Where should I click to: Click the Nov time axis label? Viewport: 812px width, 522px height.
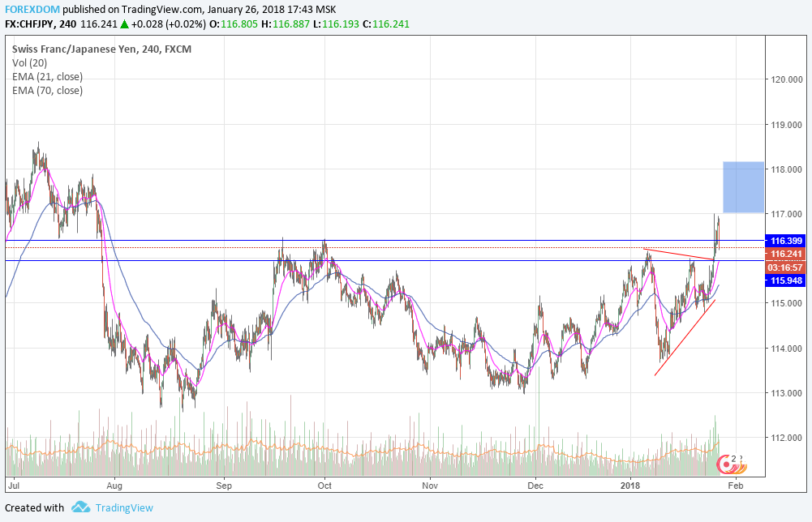point(430,486)
